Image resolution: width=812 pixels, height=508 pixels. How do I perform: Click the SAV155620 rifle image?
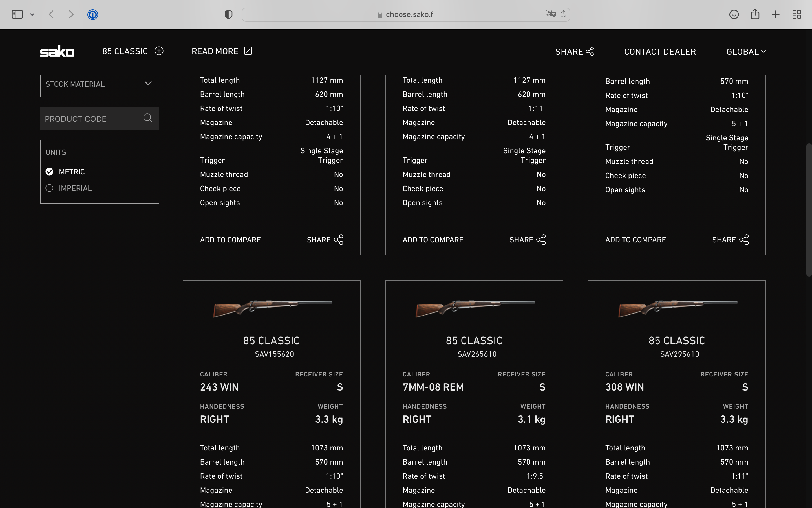(x=272, y=308)
